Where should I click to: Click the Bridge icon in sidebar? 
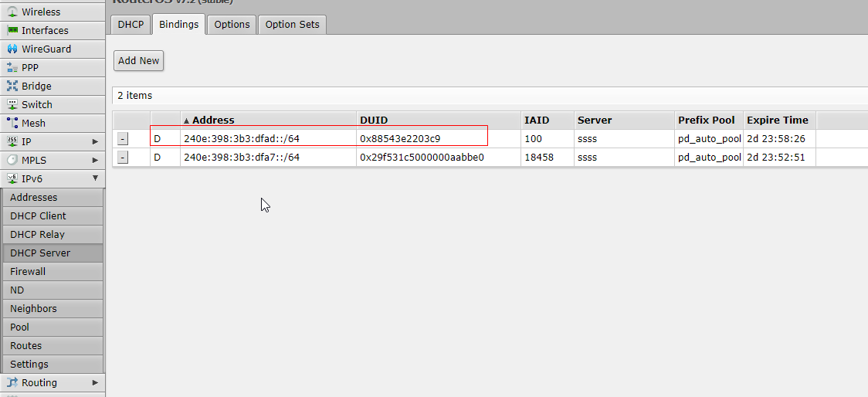[12, 86]
